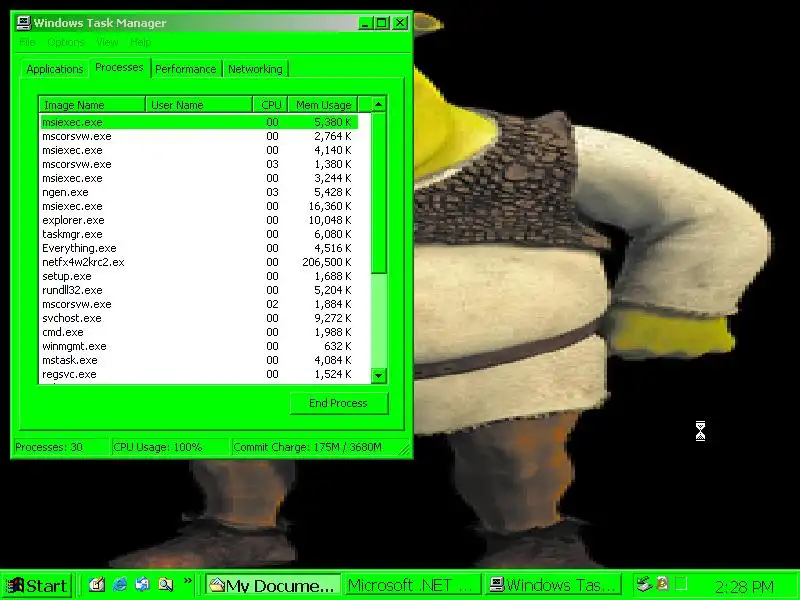Select the regsvc.exe process
This screenshot has height=600, width=800.
[199, 374]
